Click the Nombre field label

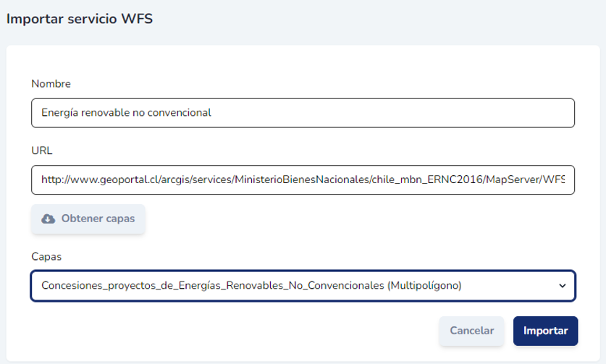point(51,84)
